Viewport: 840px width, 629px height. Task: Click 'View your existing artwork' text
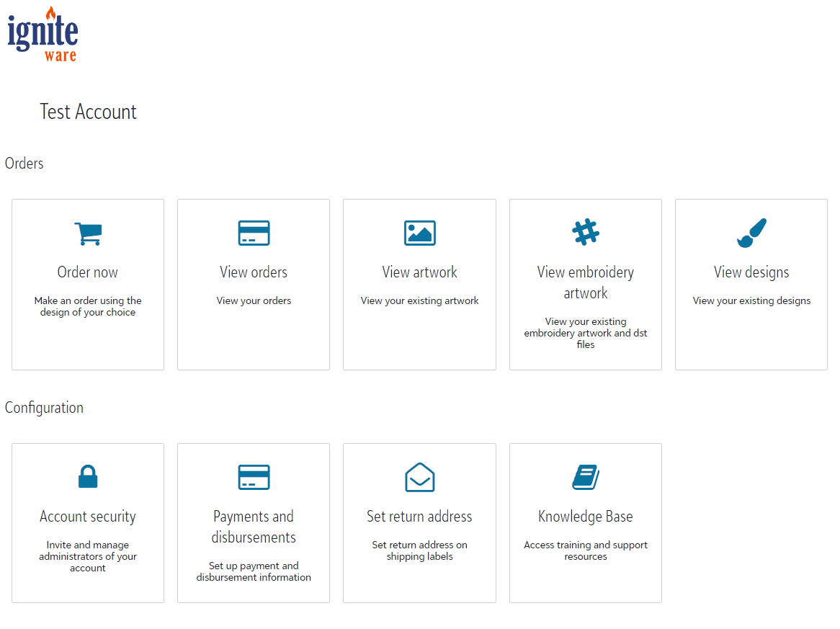click(420, 301)
